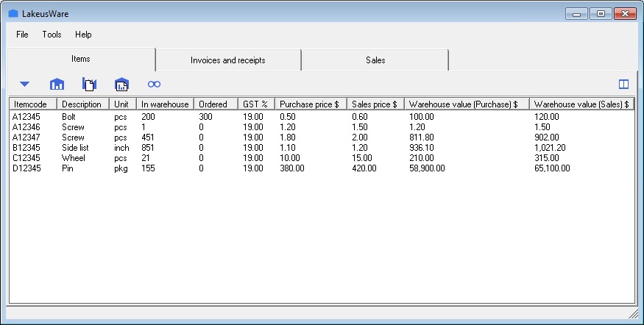Click the LakeusWare app icon in title bar

pos(13,13)
